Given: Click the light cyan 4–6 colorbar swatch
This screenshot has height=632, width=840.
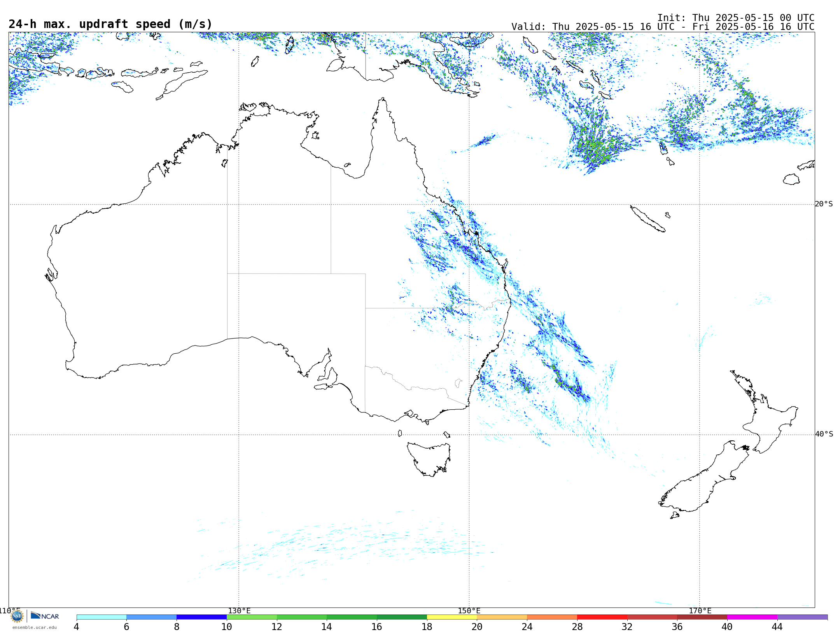Looking at the screenshot, I should click(x=101, y=617).
